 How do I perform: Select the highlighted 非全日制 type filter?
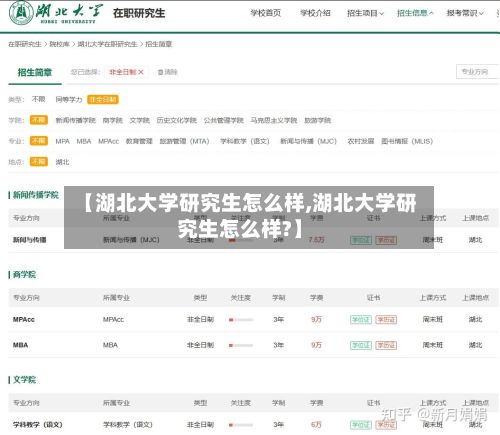click(103, 99)
